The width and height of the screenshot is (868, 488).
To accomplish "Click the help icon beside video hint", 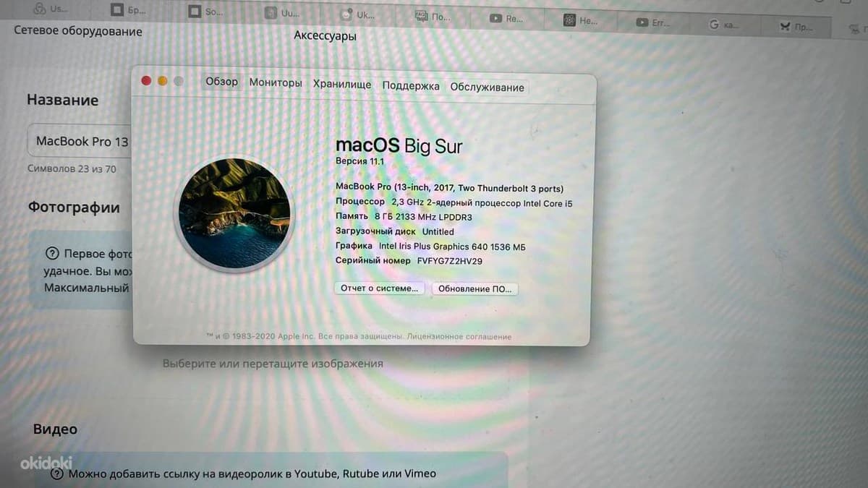I will [x=58, y=474].
